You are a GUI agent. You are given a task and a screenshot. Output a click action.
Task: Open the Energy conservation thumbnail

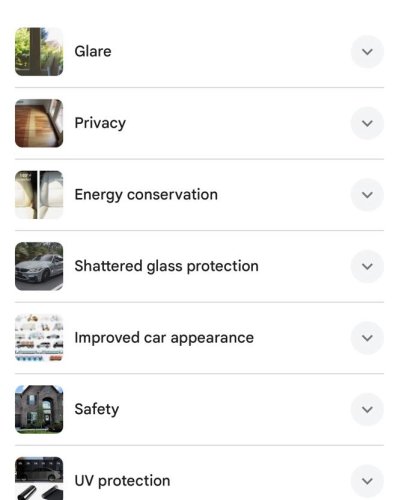coord(39,195)
